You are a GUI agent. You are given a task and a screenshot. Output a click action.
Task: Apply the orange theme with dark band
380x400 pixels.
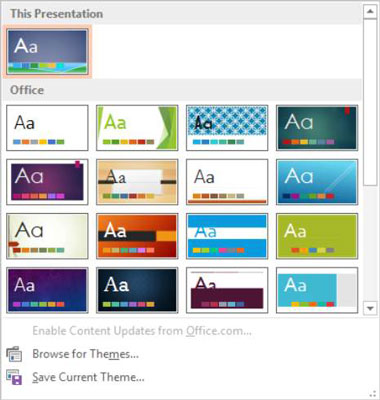(137, 236)
